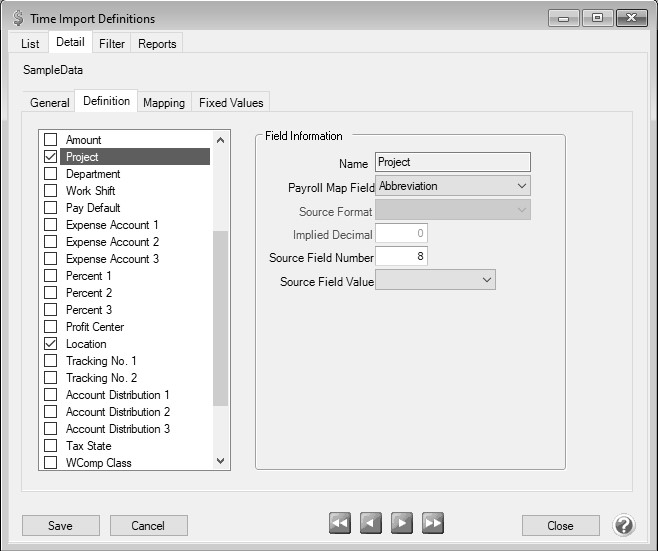Go to the previous record
Screen dimensions: 658x551
coord(371,524)
